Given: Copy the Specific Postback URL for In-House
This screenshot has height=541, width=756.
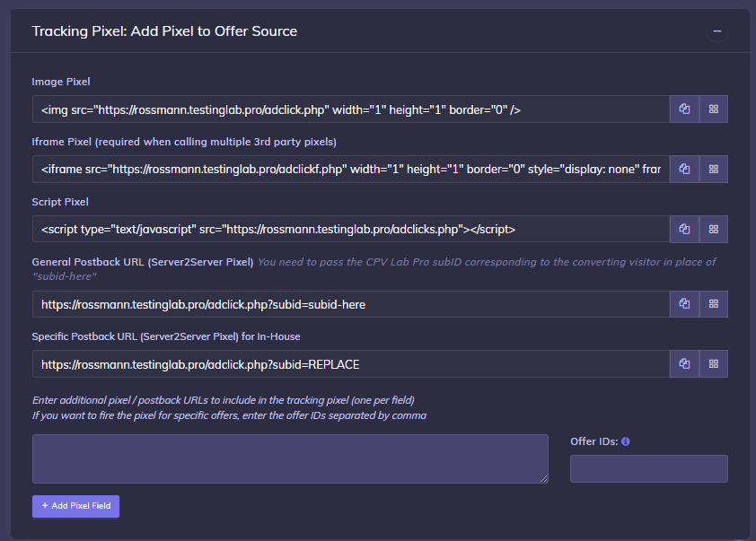Looking at the screenshot, I should 684,363.
